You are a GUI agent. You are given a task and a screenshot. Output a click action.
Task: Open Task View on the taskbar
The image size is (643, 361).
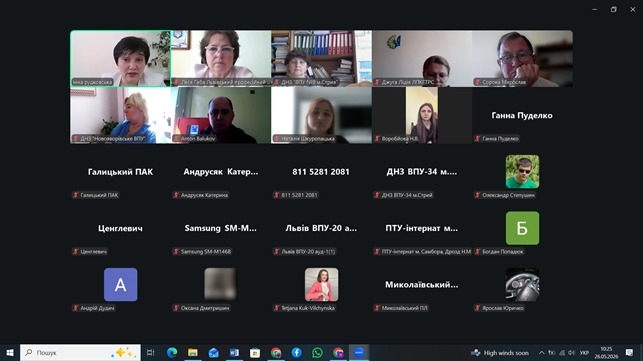click(x=150, y=352)
